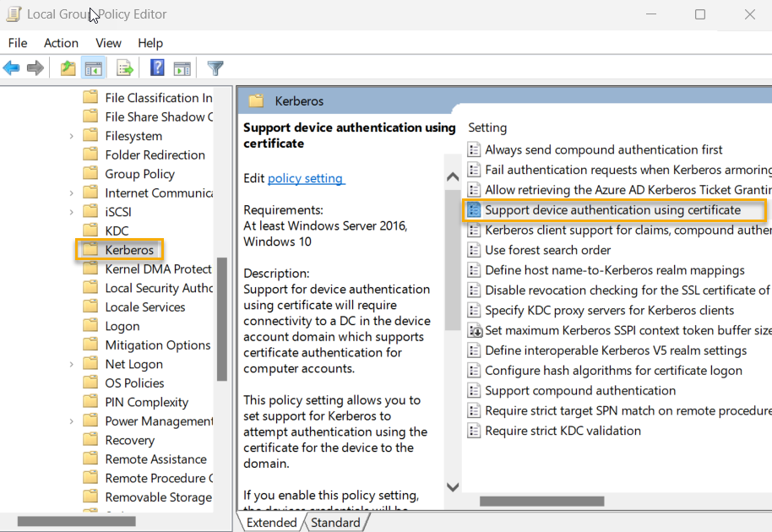Click the policy setting link
This screenshot has height=532, width=772.
click(306, 178)
